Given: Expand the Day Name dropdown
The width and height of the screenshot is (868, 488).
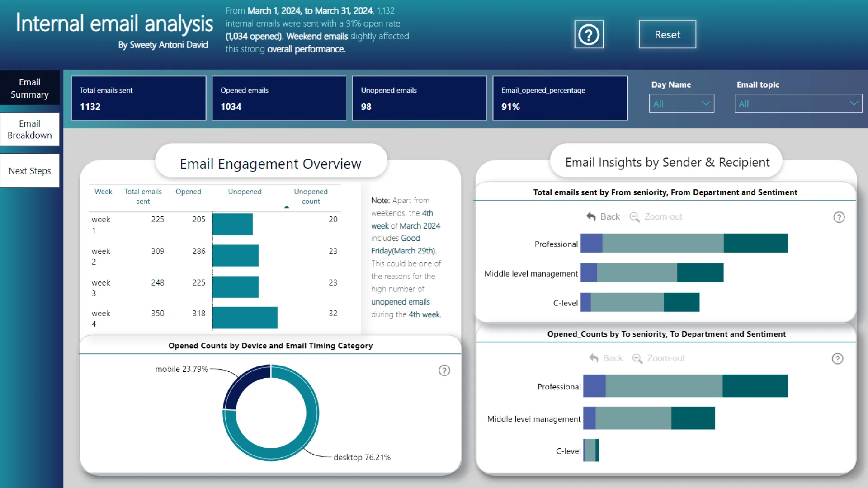Looking at the screenshot, I should click(682, 103).
